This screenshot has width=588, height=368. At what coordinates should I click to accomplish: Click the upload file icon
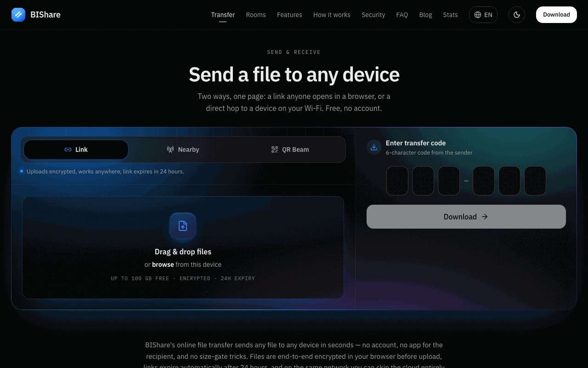click(183, 226)
